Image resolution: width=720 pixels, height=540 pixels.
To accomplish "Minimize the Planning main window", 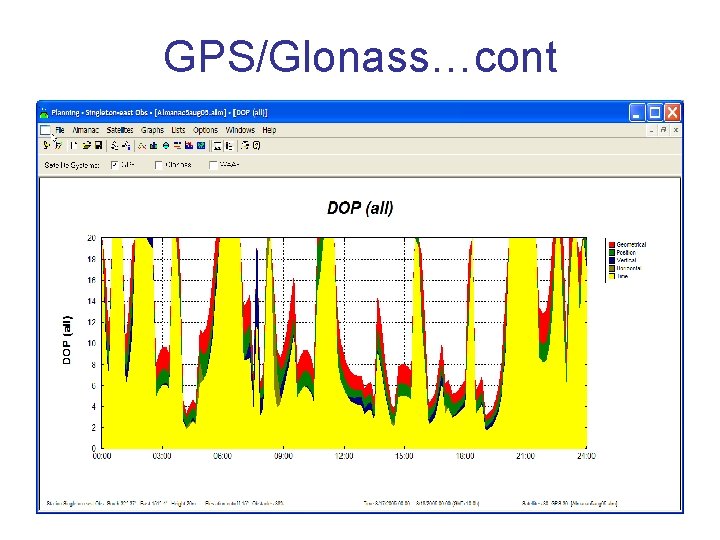I will (x=636, y=112).
